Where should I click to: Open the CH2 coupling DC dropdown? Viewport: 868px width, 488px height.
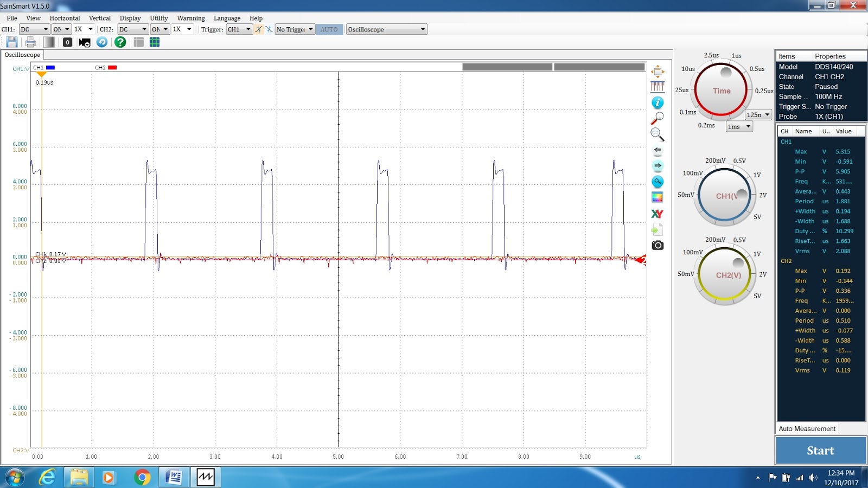(133, 29)
